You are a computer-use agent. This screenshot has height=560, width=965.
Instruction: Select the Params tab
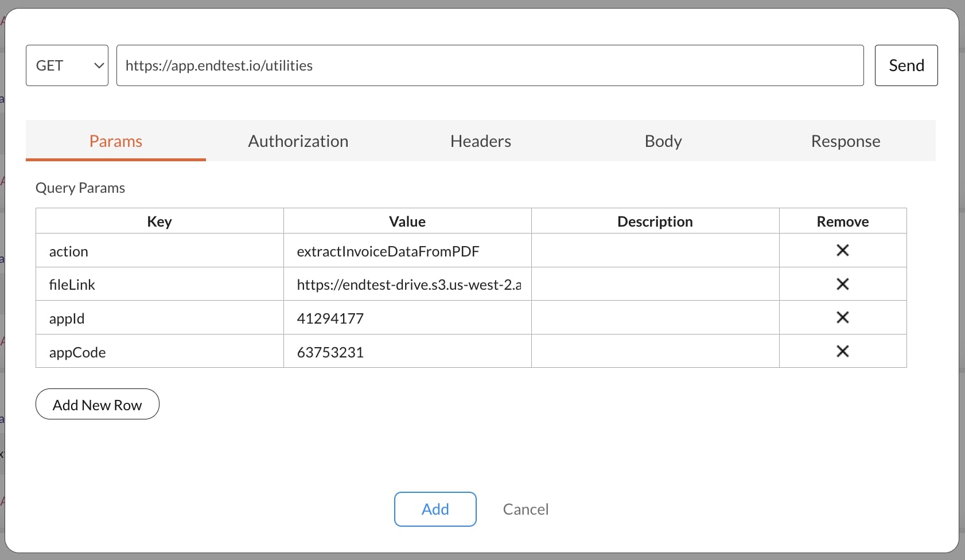[115, 141]
